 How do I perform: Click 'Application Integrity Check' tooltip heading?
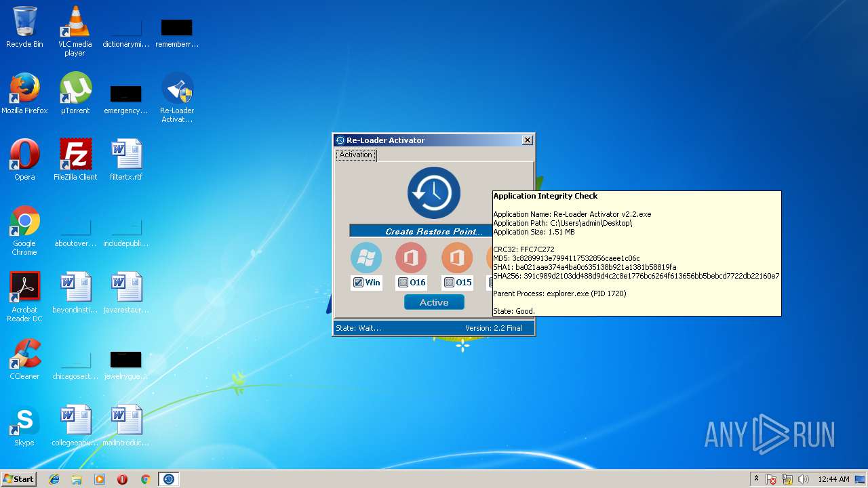pyautogui.click(x=545, y=196)
